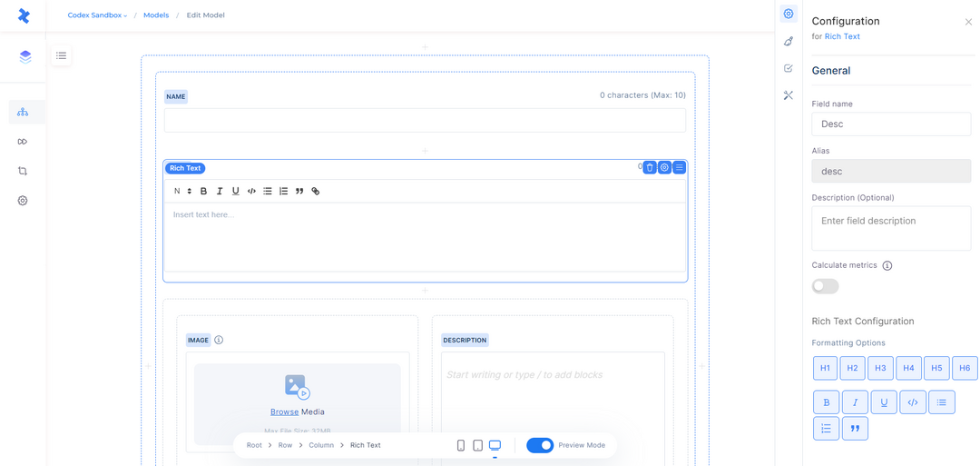Insert blockquote in editor toolbar
980x466 pixels.
tap(299, 192)
